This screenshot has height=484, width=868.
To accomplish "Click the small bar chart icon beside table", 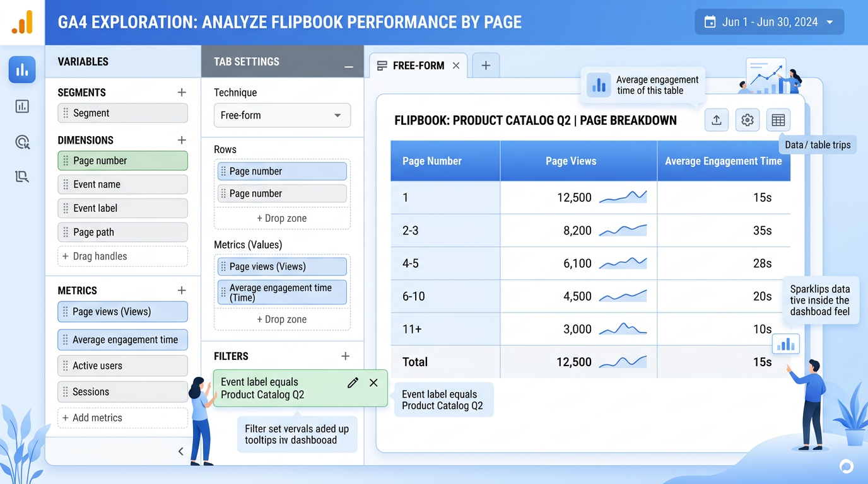I will pyautogui.click(x=786, y=344).
